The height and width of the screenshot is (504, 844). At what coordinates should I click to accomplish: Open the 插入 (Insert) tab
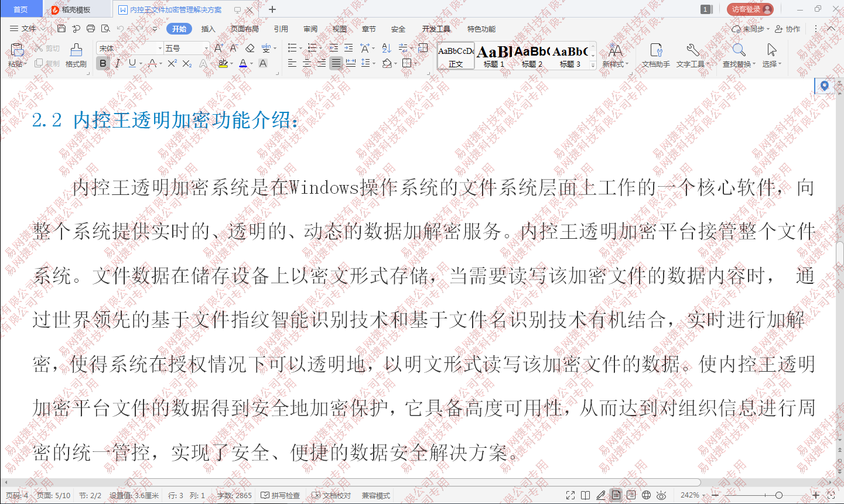click(x=208, y=29)
